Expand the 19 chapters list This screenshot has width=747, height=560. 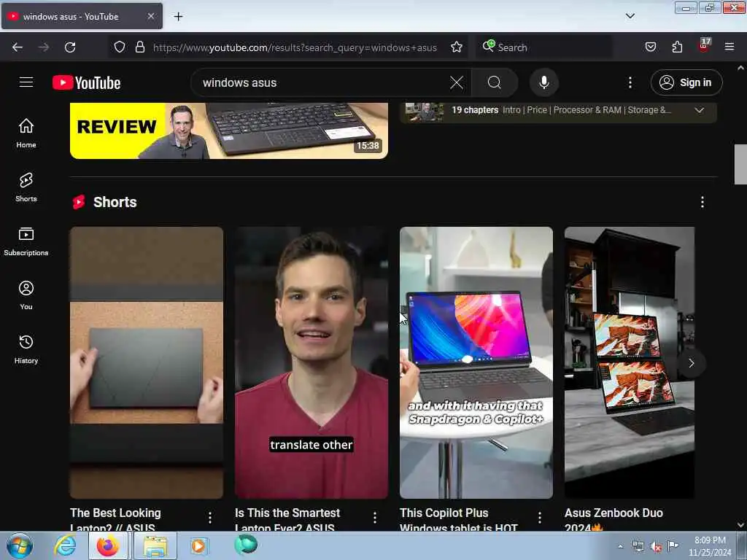699,110
